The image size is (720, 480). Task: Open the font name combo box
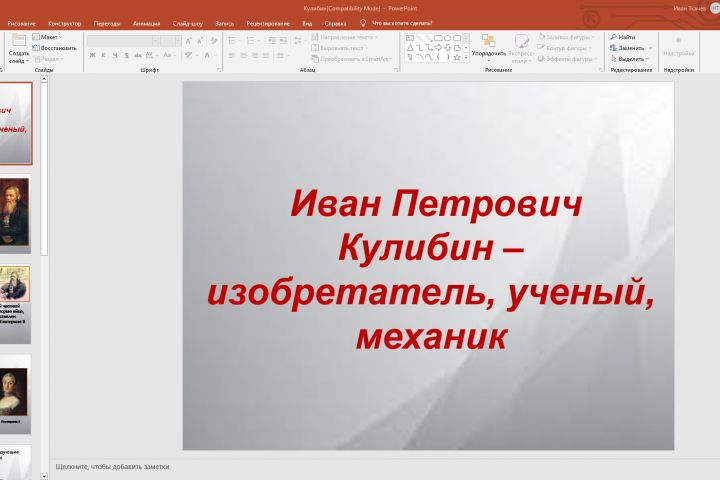(x=123, y=41)
